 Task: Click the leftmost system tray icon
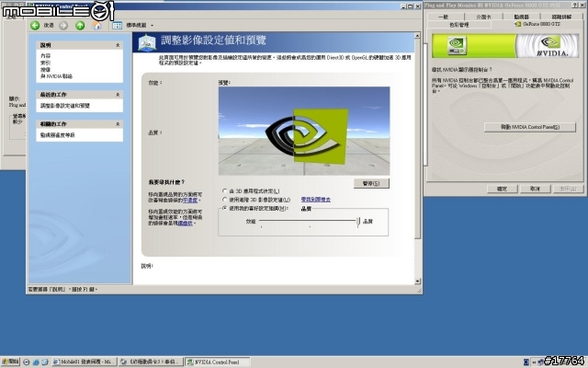(x=526, y=362)
